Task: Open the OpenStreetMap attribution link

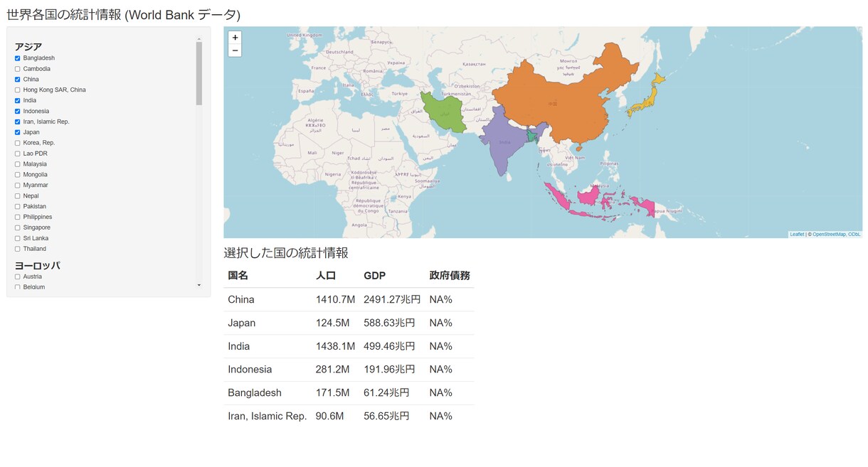Action: pyautogui.click(x=829, y=234)
